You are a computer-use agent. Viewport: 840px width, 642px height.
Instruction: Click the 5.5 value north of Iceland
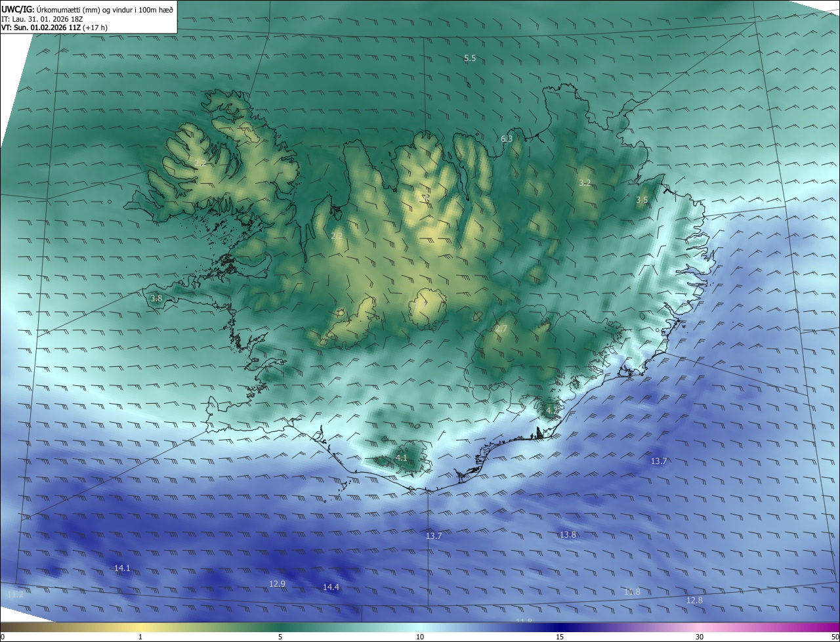tap(470, 58)
